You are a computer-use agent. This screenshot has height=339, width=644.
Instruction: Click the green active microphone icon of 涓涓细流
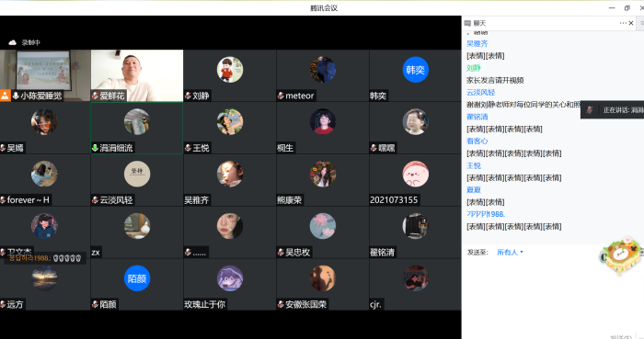[x=95, y=148]
